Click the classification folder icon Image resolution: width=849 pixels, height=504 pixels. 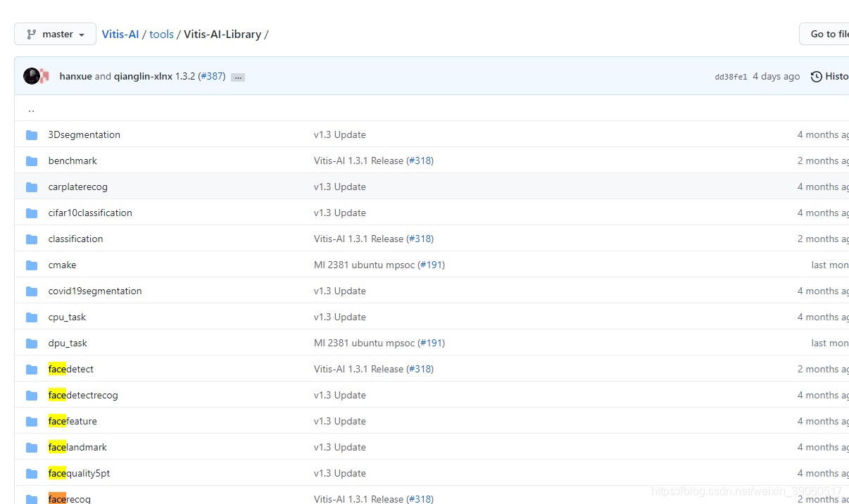click(x=32, y=239)
